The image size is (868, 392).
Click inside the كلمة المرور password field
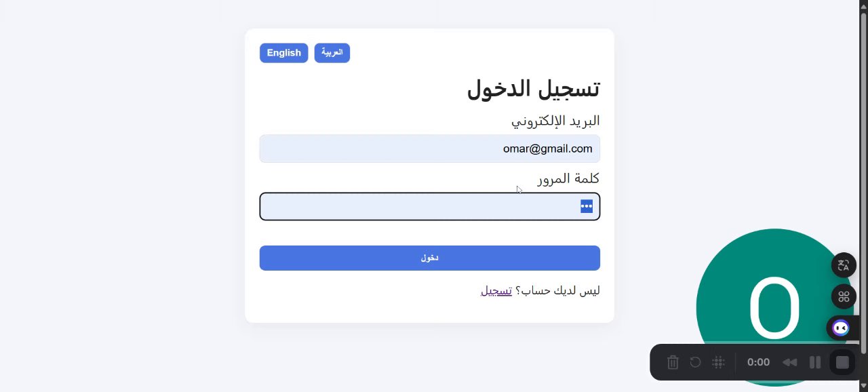[x=420, y=207]
